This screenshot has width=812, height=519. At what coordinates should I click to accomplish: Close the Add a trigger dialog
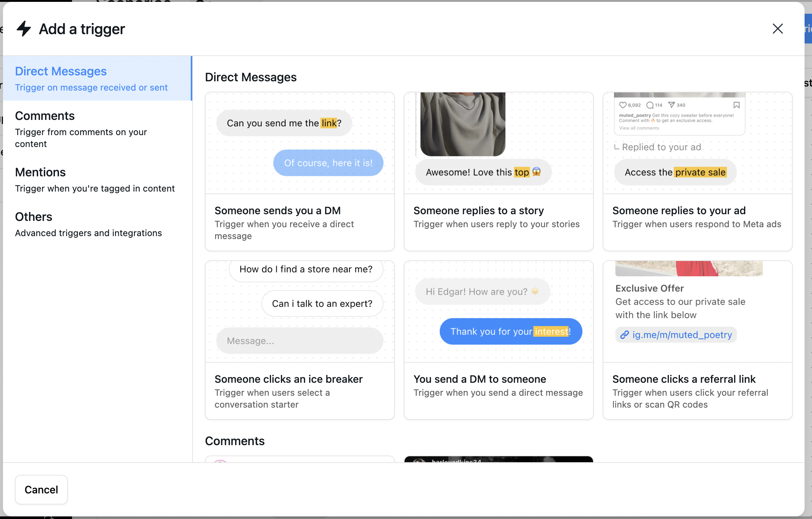click(x=777, y=29)
